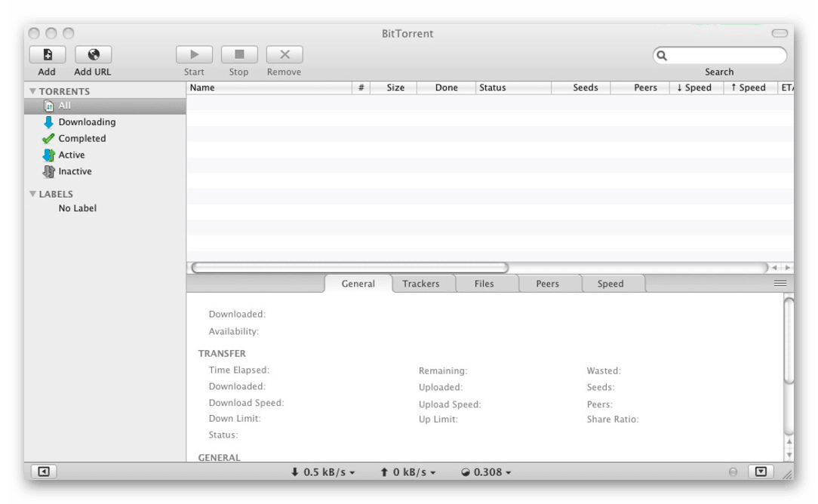Image resolution: width=818 pixels, height=504 pixels.
Task: Click the Remaining label
Action: pos(443,371)
